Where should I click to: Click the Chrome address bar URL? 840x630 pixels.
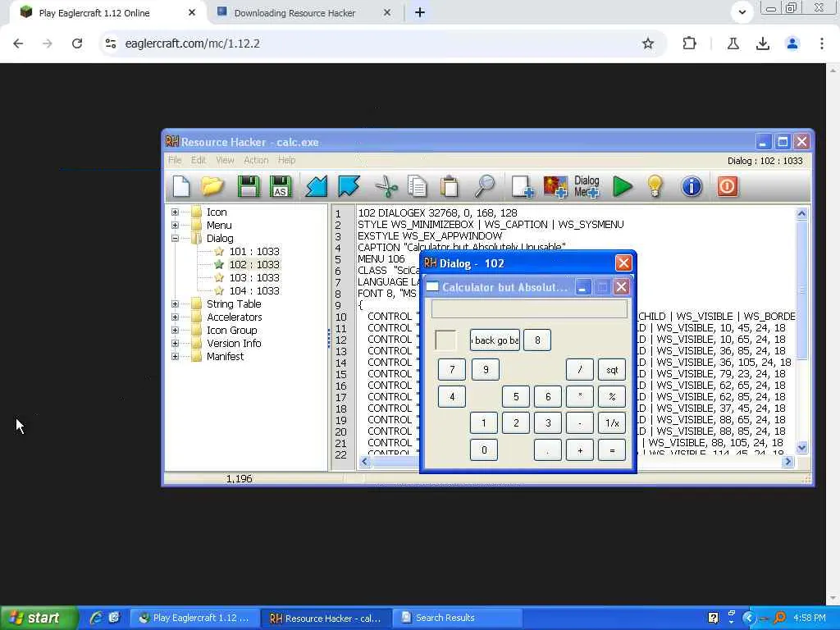(192, 43)
